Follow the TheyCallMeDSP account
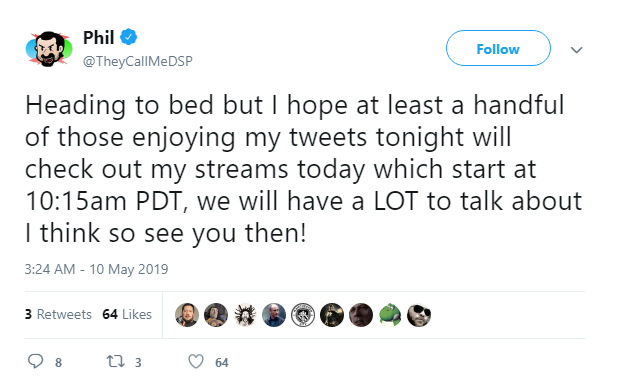This screenshot has height=389, width=617. click(x=498, y=48)
